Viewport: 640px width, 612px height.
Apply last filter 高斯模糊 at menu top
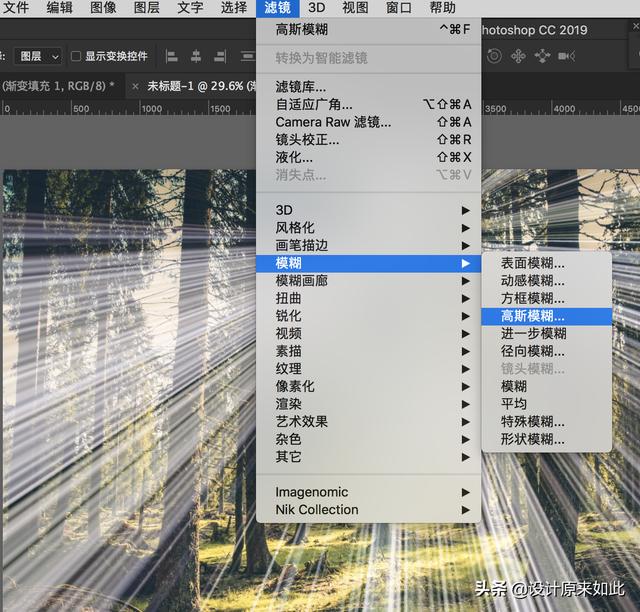point(369,29)
